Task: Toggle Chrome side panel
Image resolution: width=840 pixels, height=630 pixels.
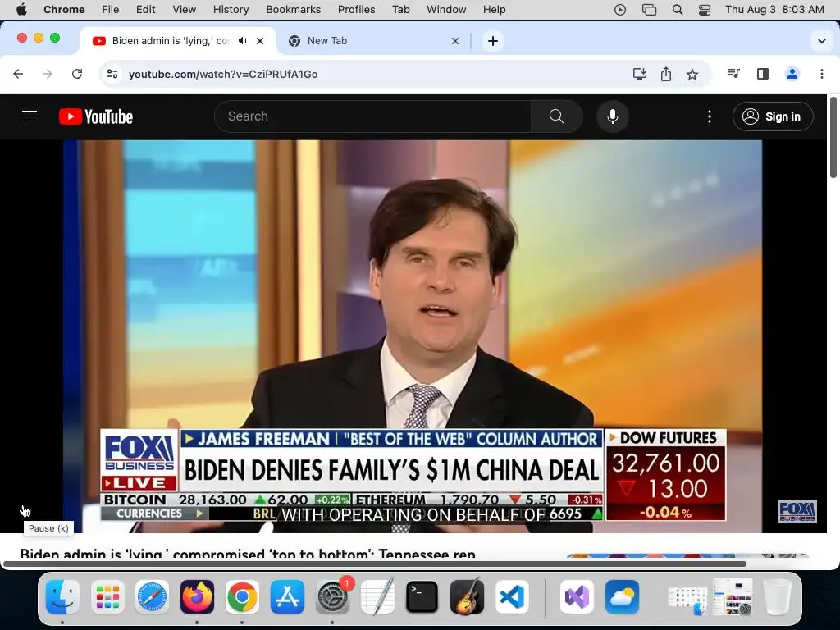Action: point(763,74)
